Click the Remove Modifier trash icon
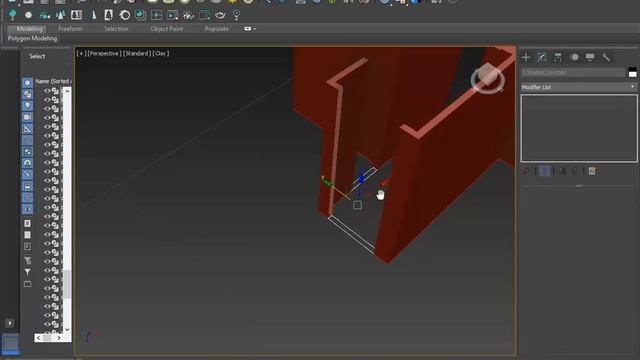 pos(575,171)
